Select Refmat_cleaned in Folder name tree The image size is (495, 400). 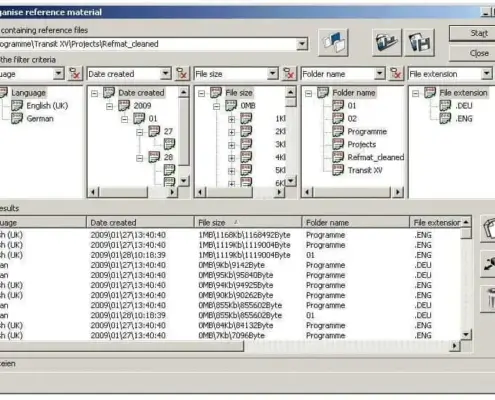point(376,157)
